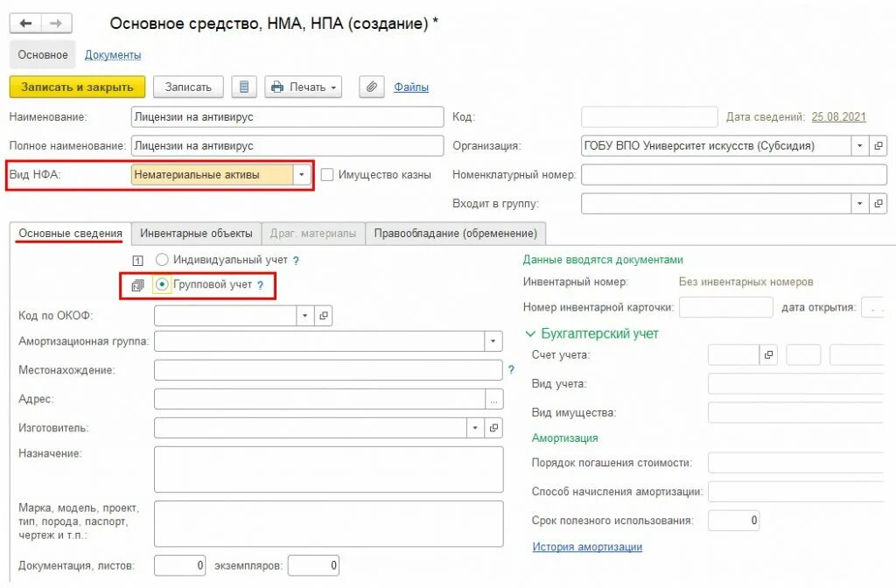Click the Наименование input field
896x588 pixels.
[x=287, y=116]
